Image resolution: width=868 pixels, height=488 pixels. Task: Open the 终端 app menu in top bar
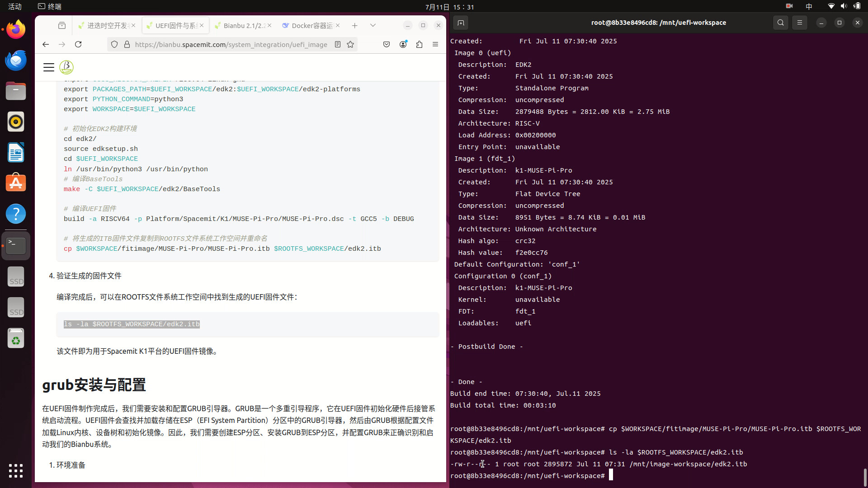coord(50,6)
